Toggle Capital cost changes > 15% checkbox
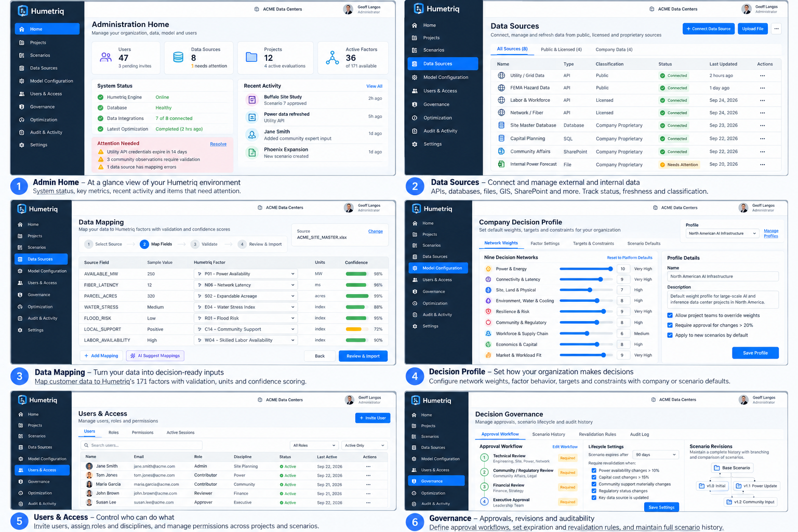Screen dimensions: 798x532 (594, 477)
